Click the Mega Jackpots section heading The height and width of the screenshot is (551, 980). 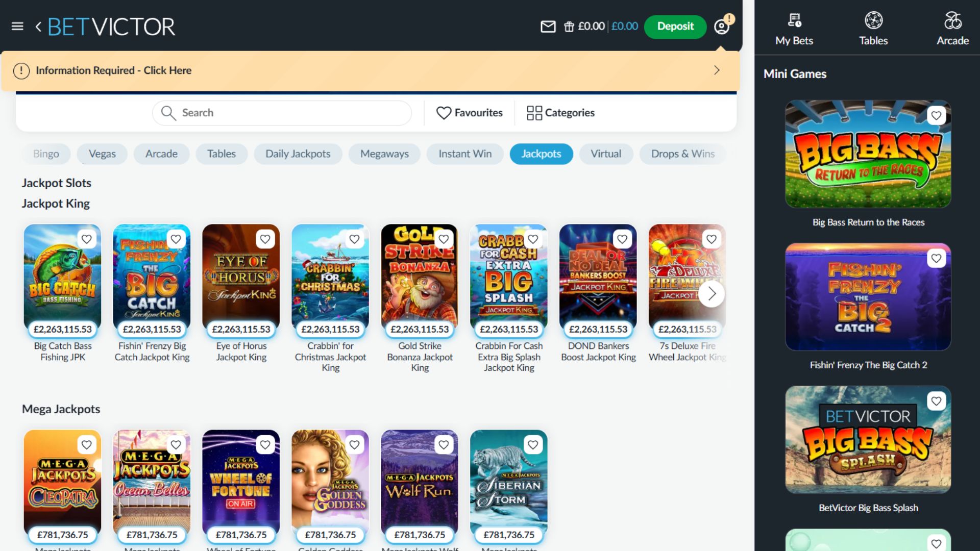point(61,409)
